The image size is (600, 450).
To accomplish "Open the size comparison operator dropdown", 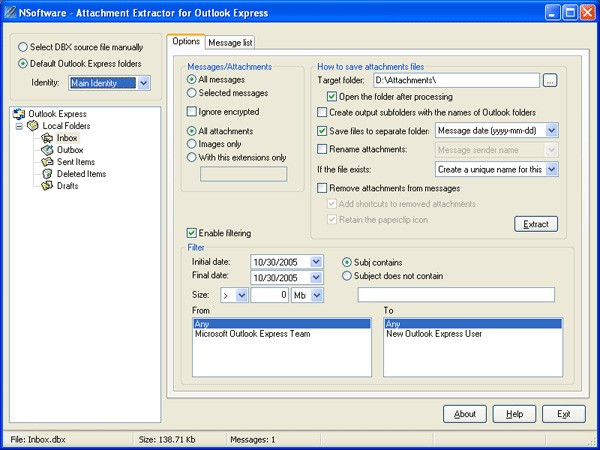I will (x=242, y=295).
